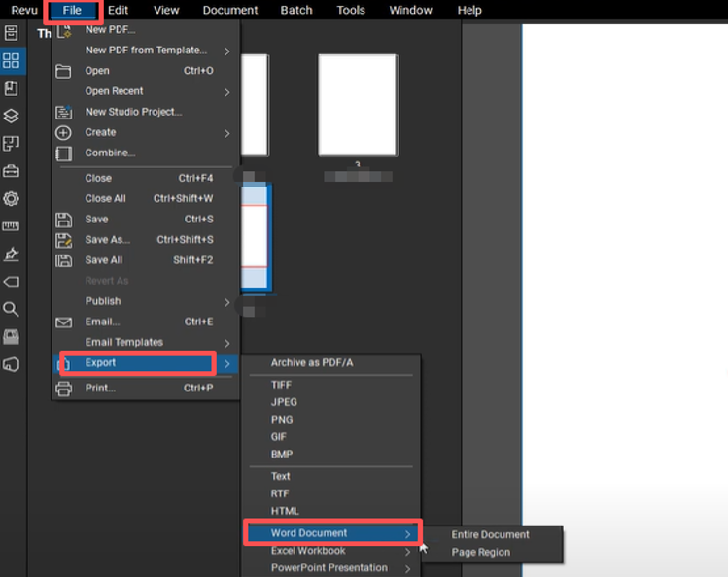Open the Search magnifier icon in sidebar
This screenshot has width=728, height=577.
click(x=11, y=309)
